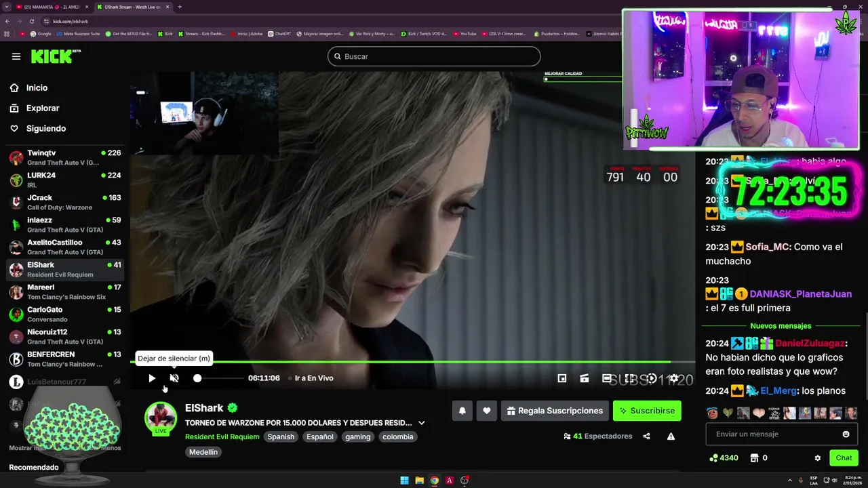Click the Kick logo
This screenshot has width=868, height=488.
[x=56, y=56]
